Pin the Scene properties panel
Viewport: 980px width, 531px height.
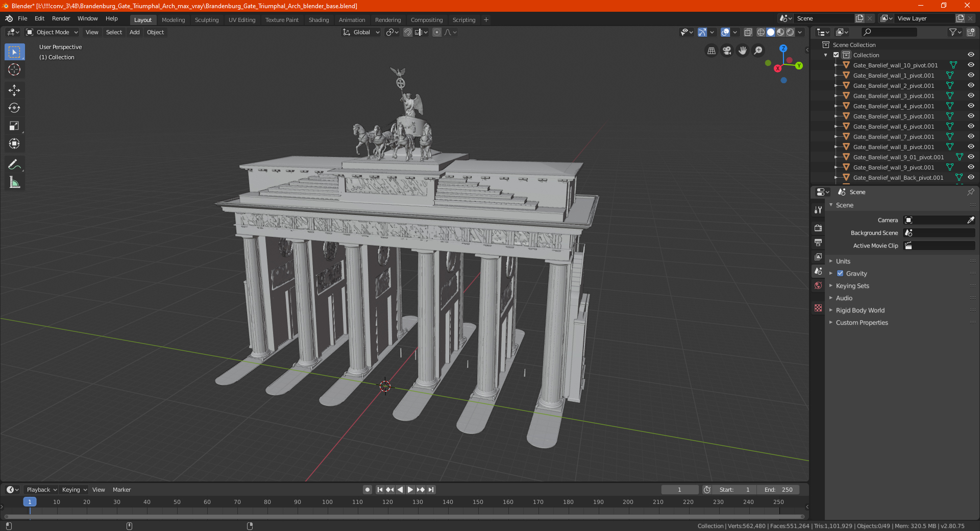[x=970, y=192]
